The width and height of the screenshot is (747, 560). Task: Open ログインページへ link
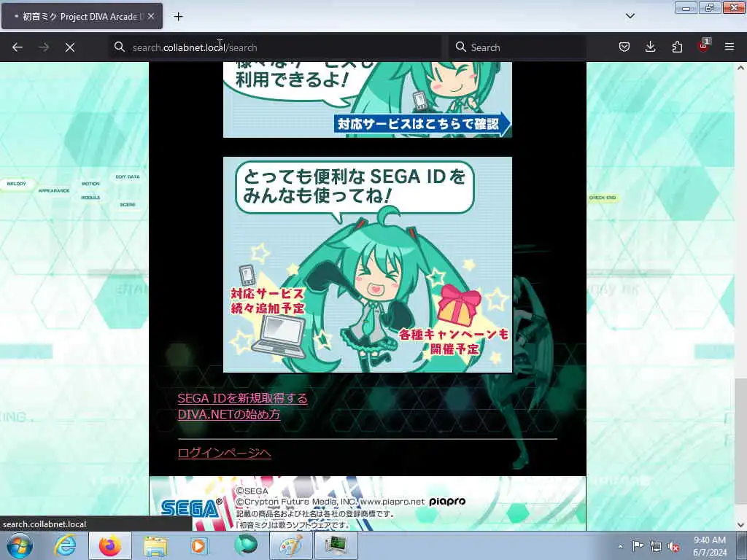tap(225, 453)
